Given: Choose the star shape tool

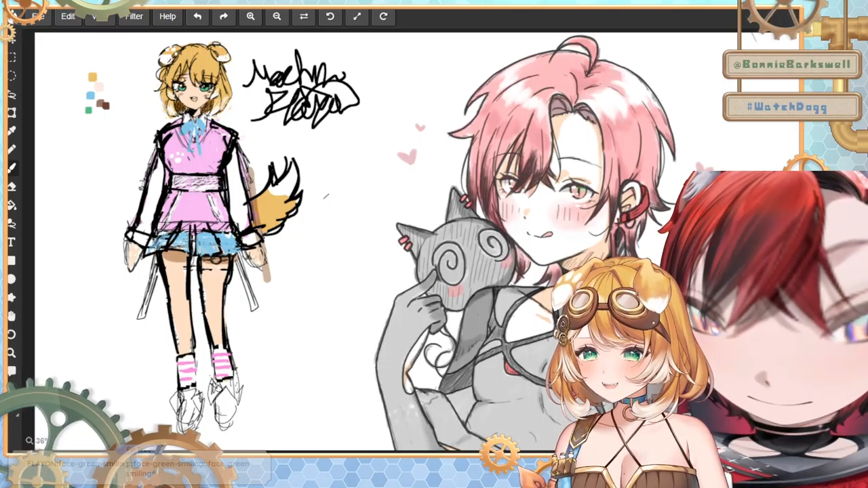Looking at the screenshot, I should pyautogui.click(x=12, y=298).
